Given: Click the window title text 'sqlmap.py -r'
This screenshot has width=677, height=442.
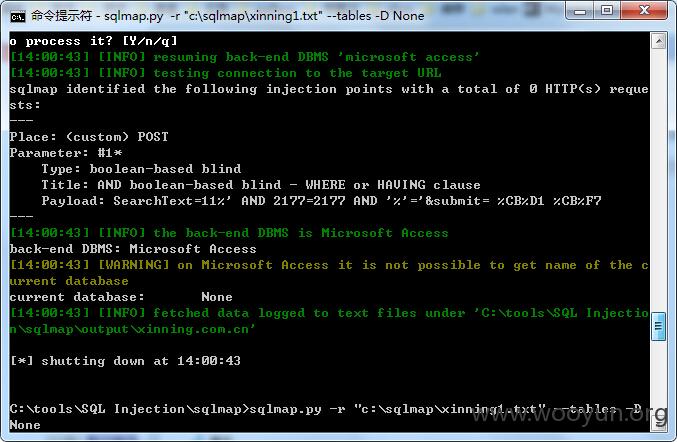Looking at the screenshot, I should 142,16.
